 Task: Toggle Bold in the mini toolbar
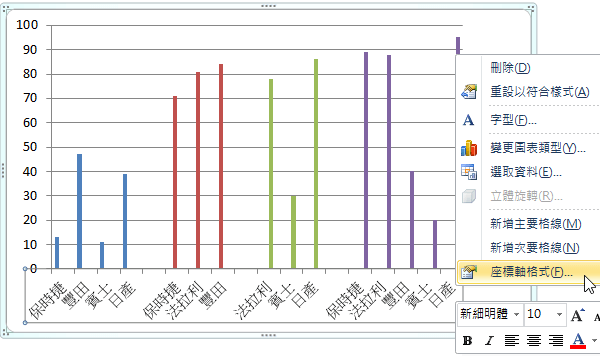pyautogui.click(x=467, y=341)
